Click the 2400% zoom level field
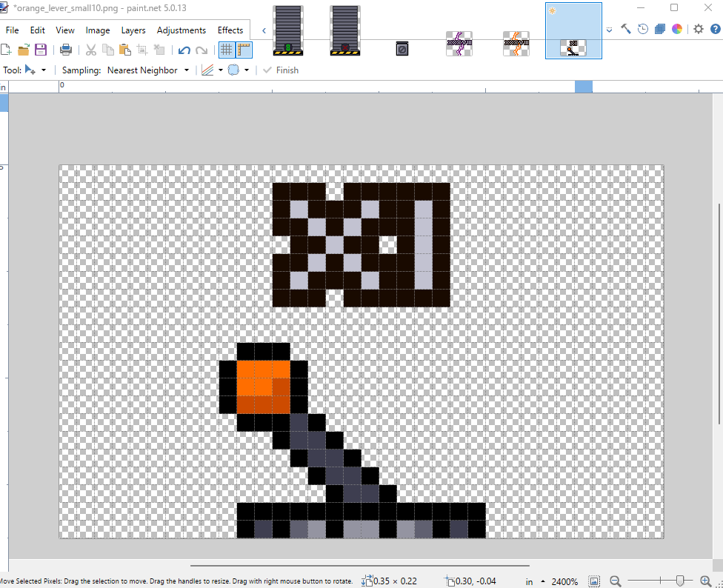The width and height of the screenshot is (723, 588). coord(564,581)
